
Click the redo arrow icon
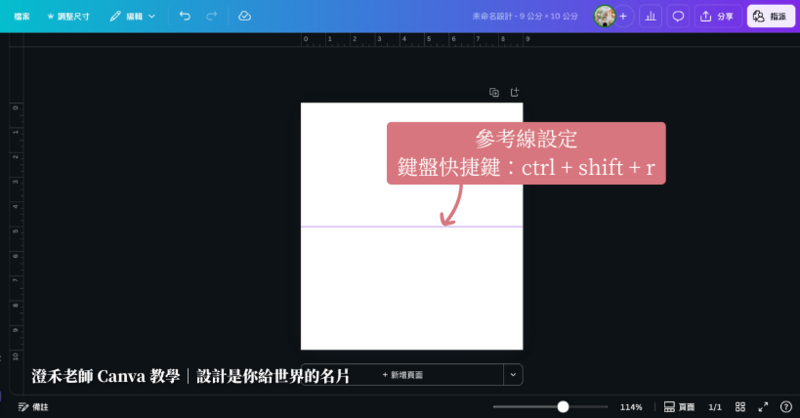[x=211, y=16]
